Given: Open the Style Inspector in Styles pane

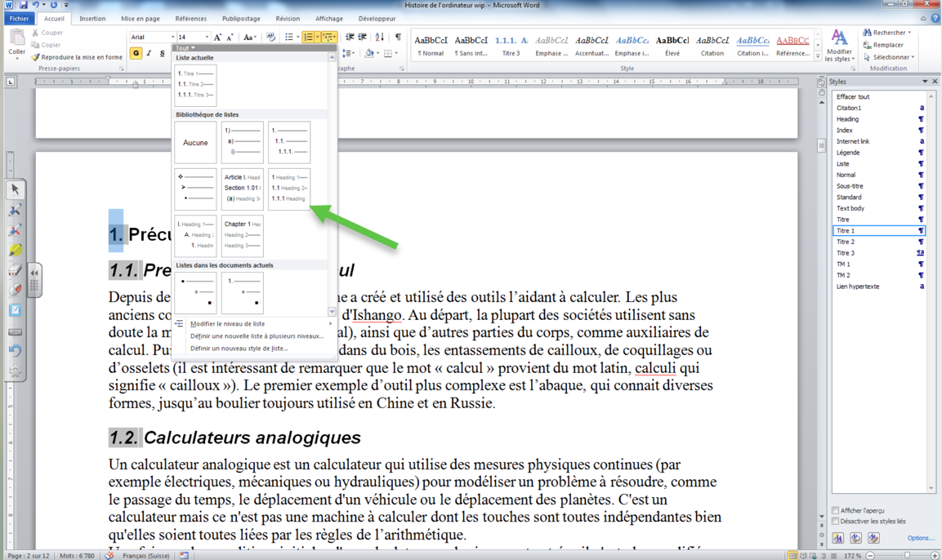Looking at the screenshot, I should pos(855,538).
